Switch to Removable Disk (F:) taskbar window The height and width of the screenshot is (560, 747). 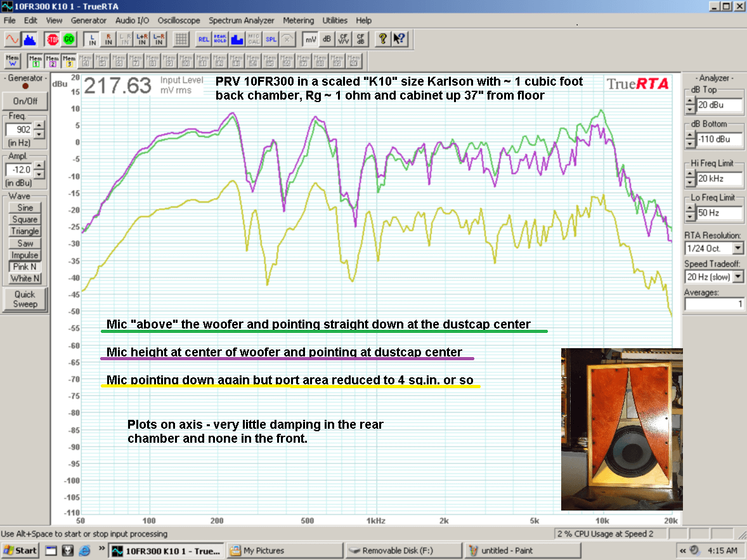click(403, 550)
